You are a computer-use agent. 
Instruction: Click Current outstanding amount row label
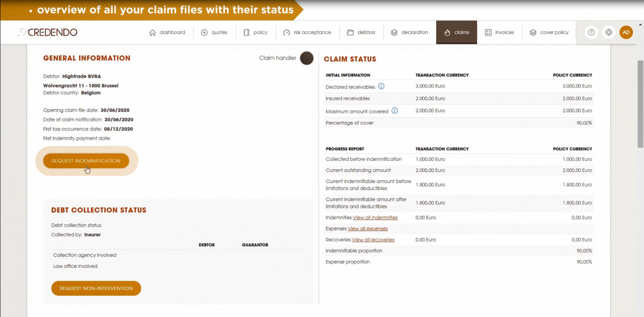pyautogui.click(x=358, y=170)
